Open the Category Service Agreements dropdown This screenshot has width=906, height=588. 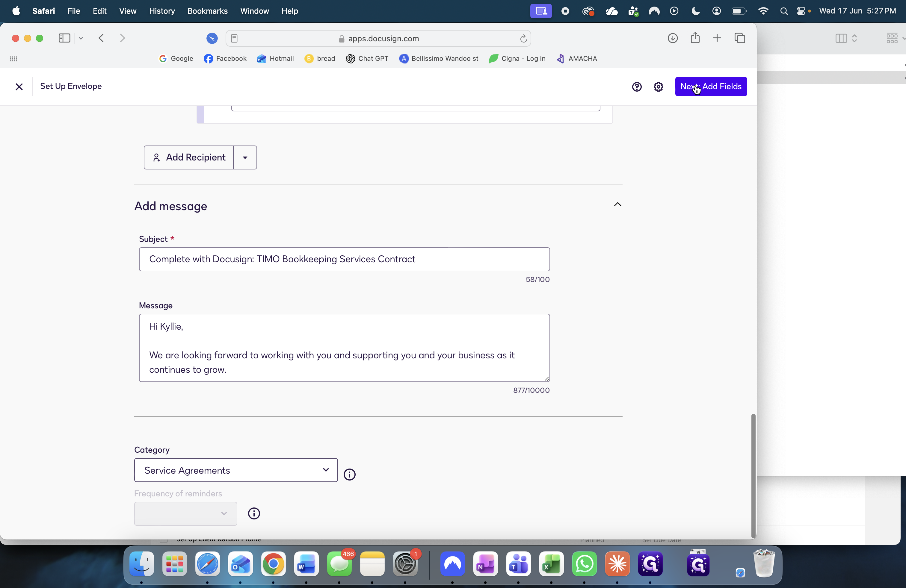coord(235,470)
